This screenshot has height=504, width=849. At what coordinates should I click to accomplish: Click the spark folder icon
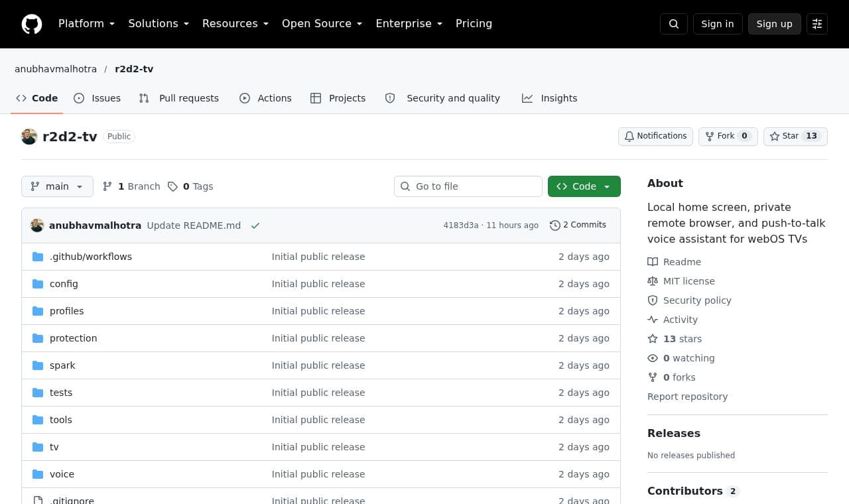pyautogui.click(x=38, y=365)
